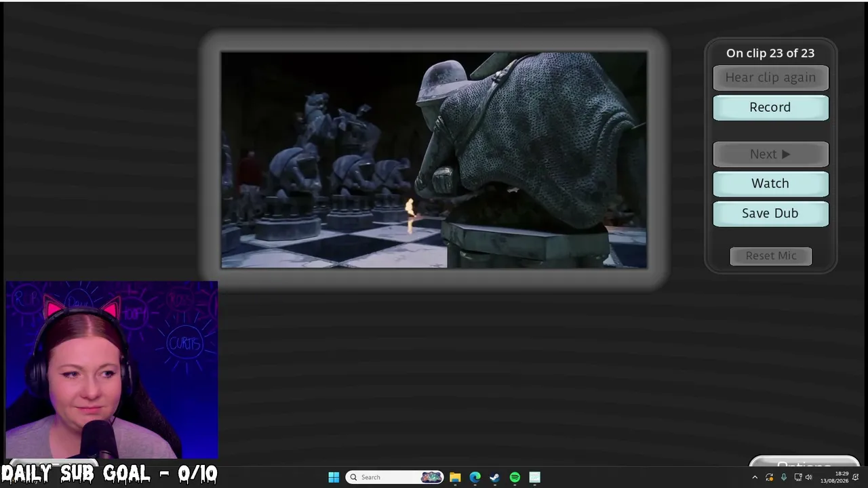Open the volume control tray icon
The height and width of the screenshot is (488, 868).
click(x=808, y=477)
